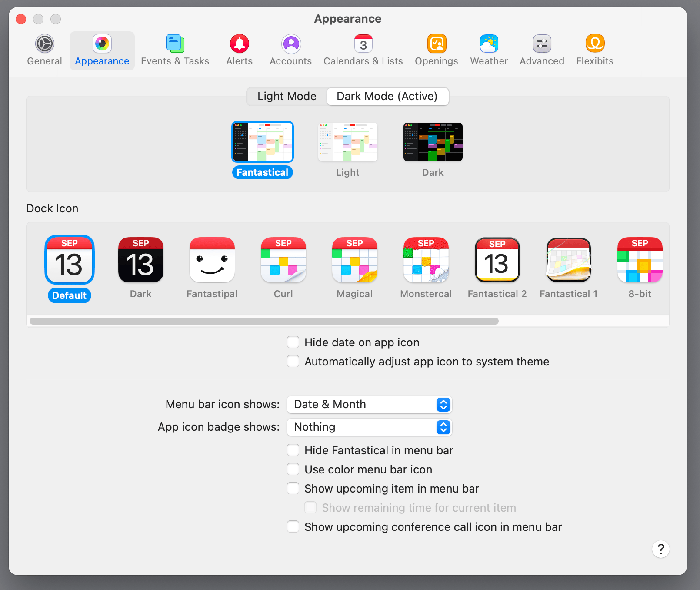Open the Flexibits pane
This screenshot has height=590, width=700.
pyautogui.click(x=595, y=50)
